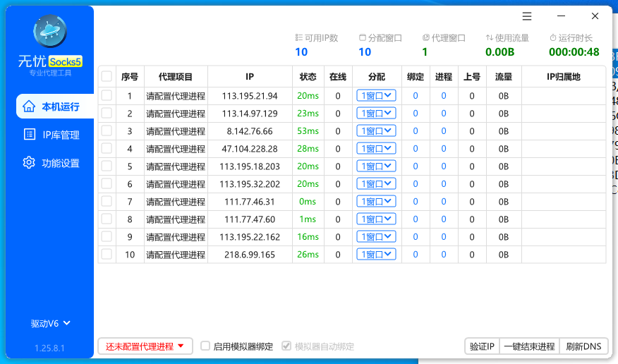Image resolution: width=618 pixels, height=364 pixels.
Task: Click the 0ms status in row 7
Action: 308,201
